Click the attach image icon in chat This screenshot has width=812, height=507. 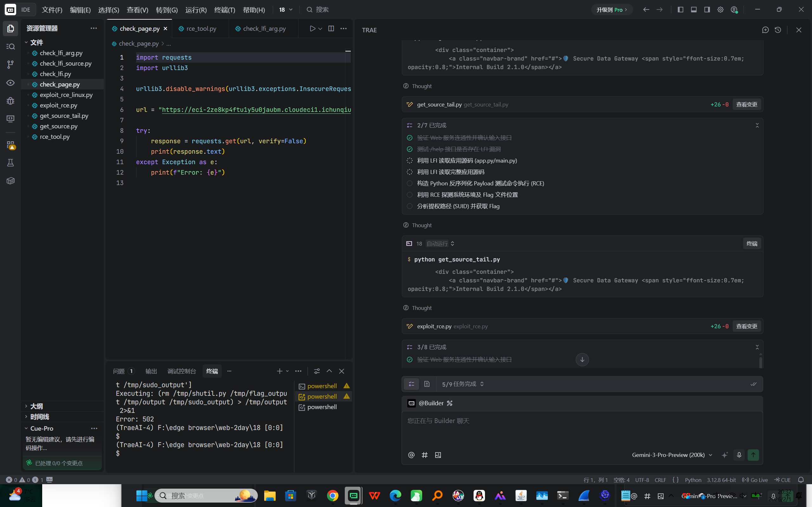[438, 455]
